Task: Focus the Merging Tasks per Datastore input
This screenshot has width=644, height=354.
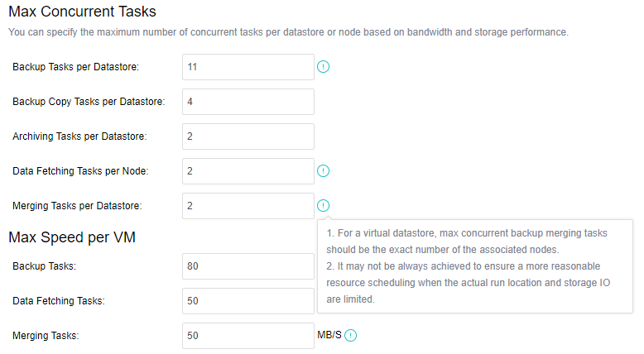Action: click(248, 206)
